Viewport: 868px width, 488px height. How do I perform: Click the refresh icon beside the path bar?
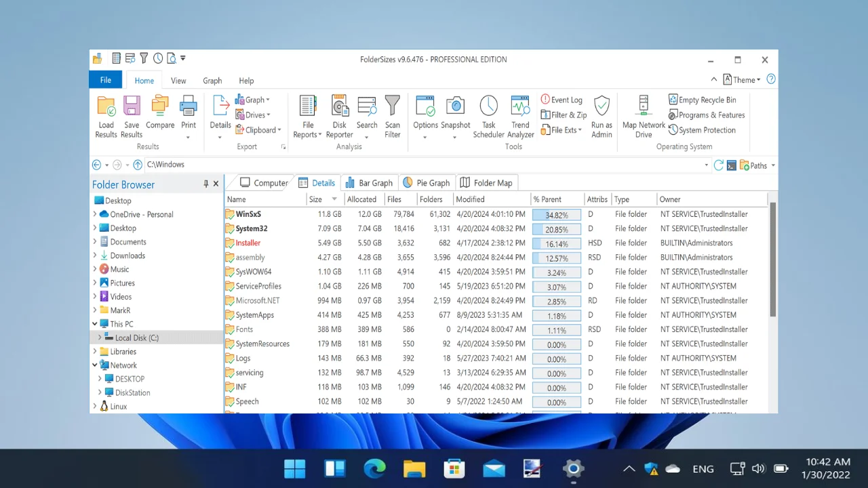[719, 165]
